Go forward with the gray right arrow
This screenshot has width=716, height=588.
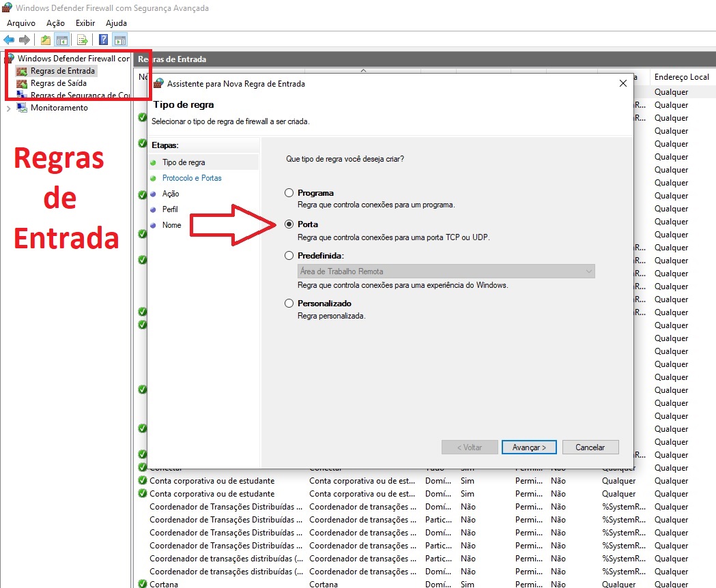tap(24, 40)
